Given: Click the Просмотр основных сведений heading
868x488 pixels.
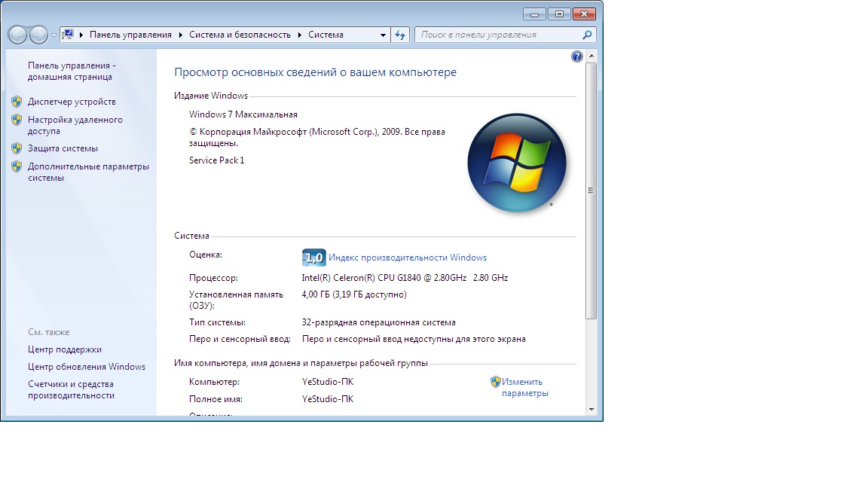Looking at the screenshot, I should (x=316, y=72).
